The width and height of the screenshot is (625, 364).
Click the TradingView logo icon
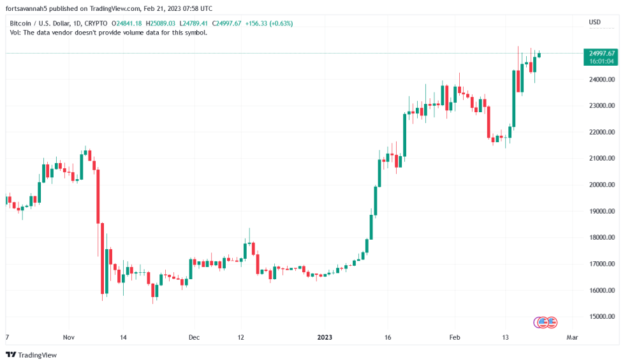pos(11,354)
